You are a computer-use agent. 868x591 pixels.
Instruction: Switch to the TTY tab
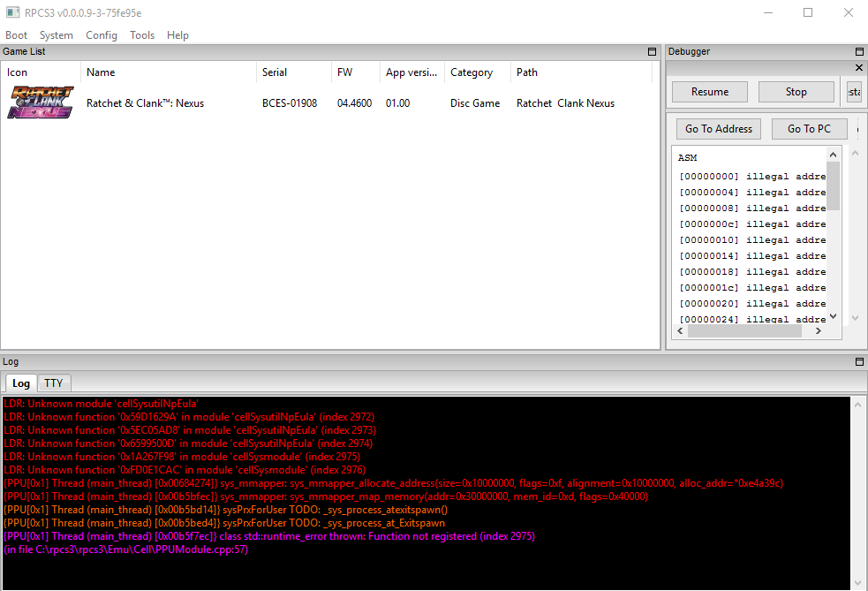click(x=54, y=383)
